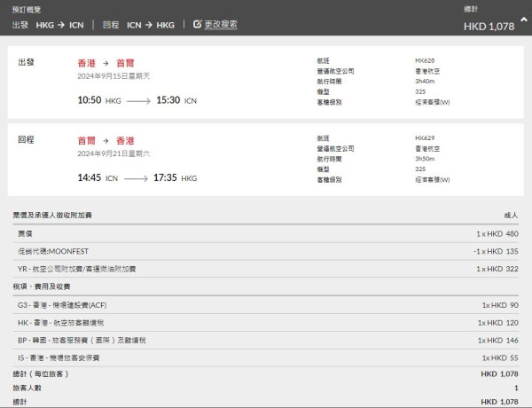This screenshot has width=532, height=408.
Task: Click the long arrow between 14:45 and 17:35
Action: coord(135,178)
